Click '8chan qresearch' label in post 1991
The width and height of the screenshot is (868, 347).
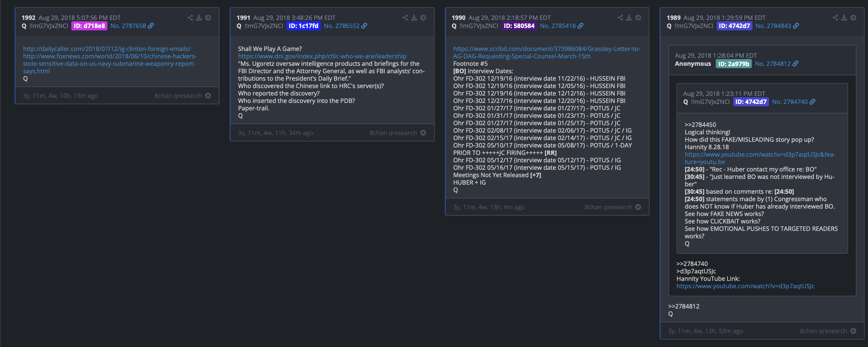click(393, 133)
